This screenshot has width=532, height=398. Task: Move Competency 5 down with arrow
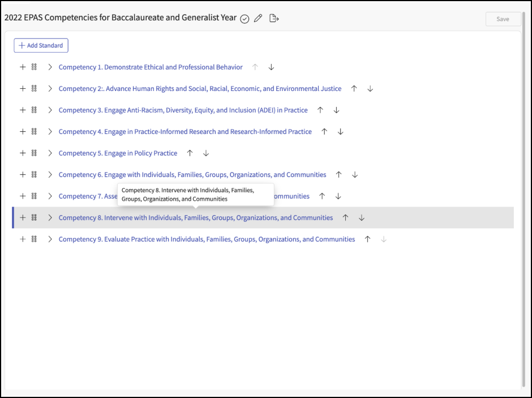click(206, 153)
